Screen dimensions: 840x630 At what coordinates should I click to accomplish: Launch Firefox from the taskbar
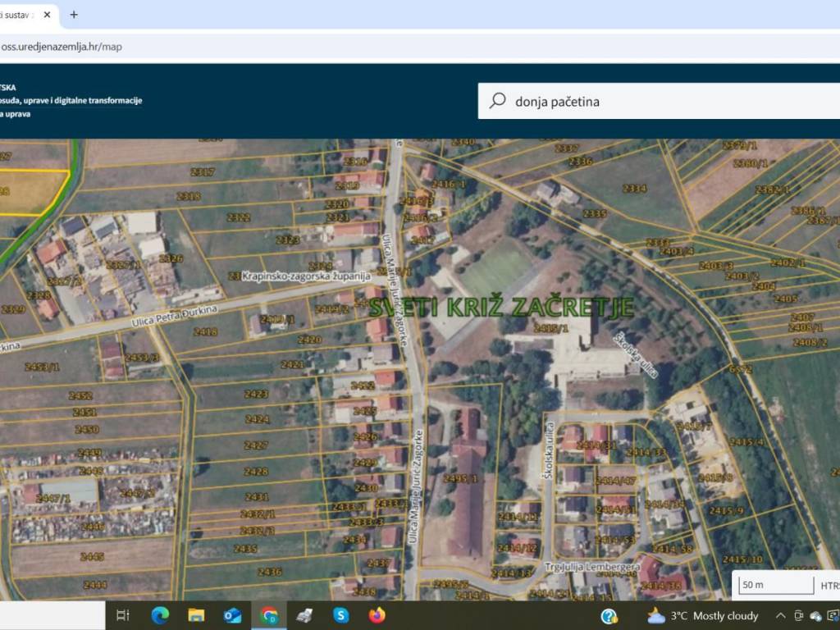[x=377, y=615]
